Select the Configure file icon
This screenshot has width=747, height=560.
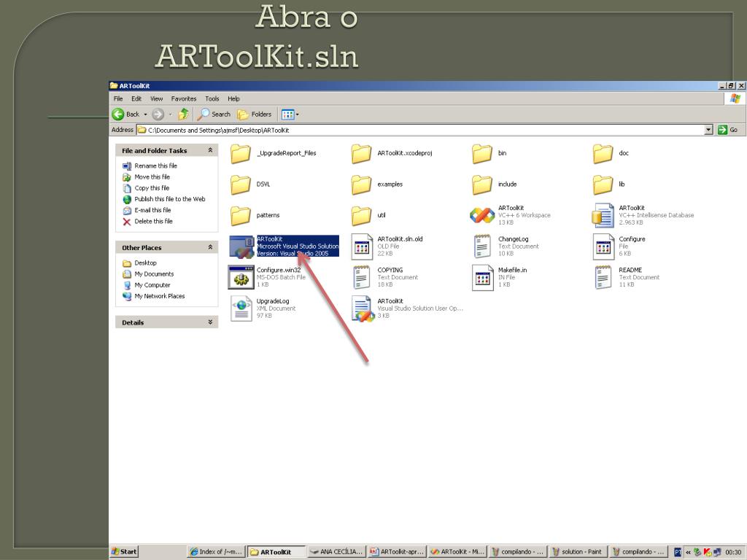(603, 246)
